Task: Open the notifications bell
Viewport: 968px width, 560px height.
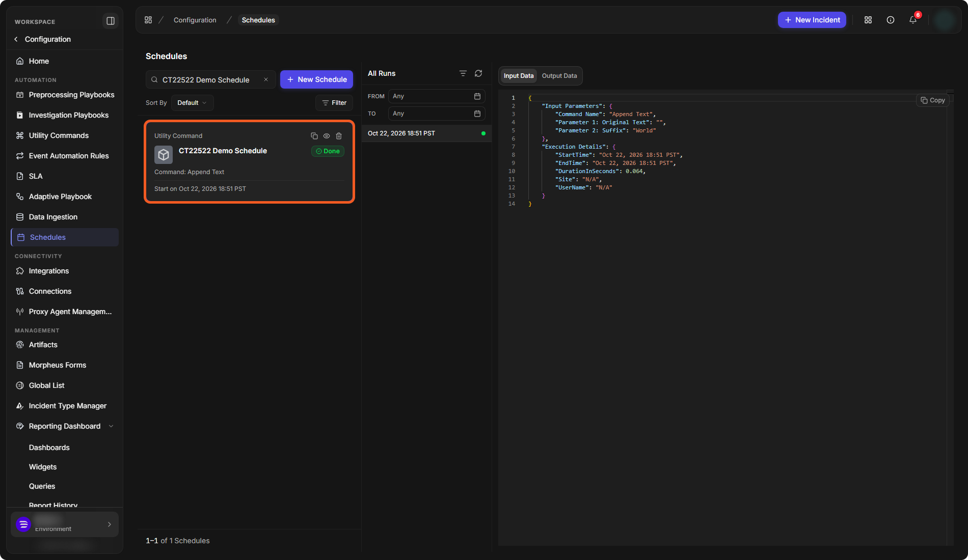Action: [x=913, y=20]
